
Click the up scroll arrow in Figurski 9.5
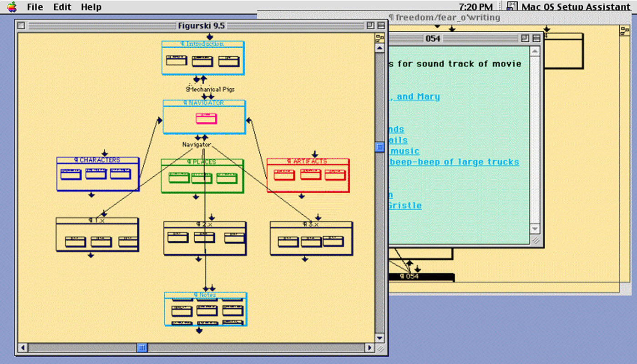point(379,48)
